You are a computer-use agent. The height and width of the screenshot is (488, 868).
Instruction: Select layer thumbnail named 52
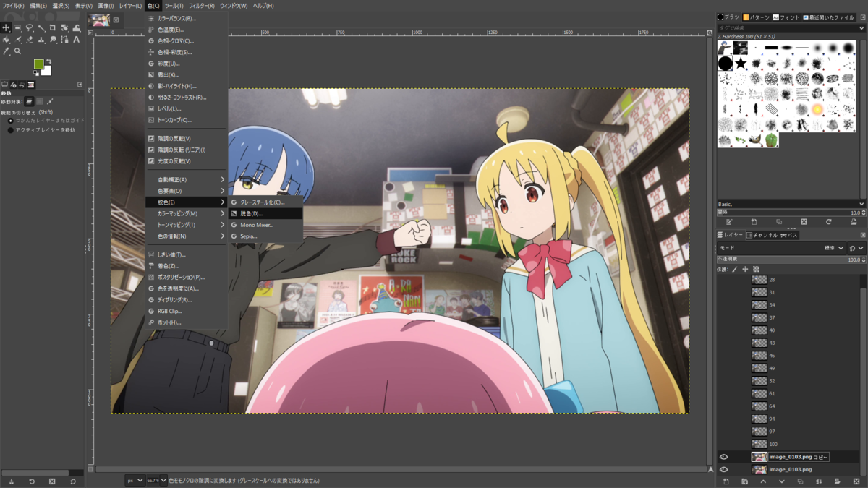(x=759, y=381)
